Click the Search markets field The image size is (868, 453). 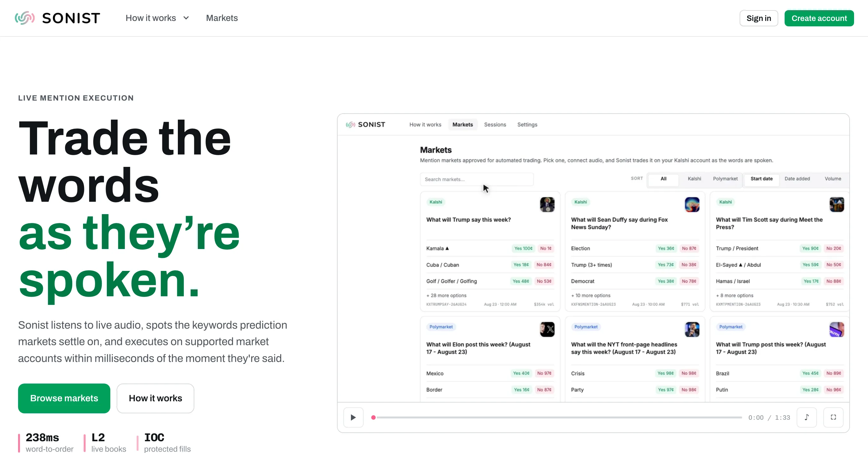(476, 179)
